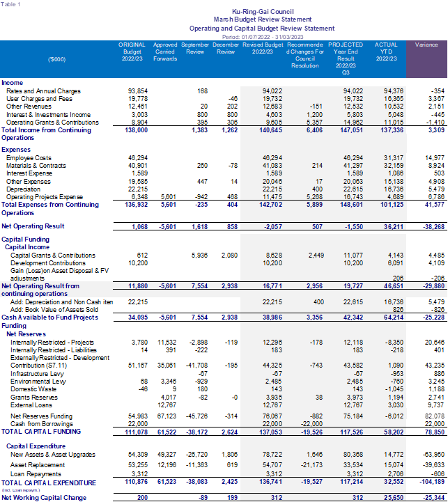
Task: Click 'Internally Restricted - Liabilities' row label
Action: (53, 350)
